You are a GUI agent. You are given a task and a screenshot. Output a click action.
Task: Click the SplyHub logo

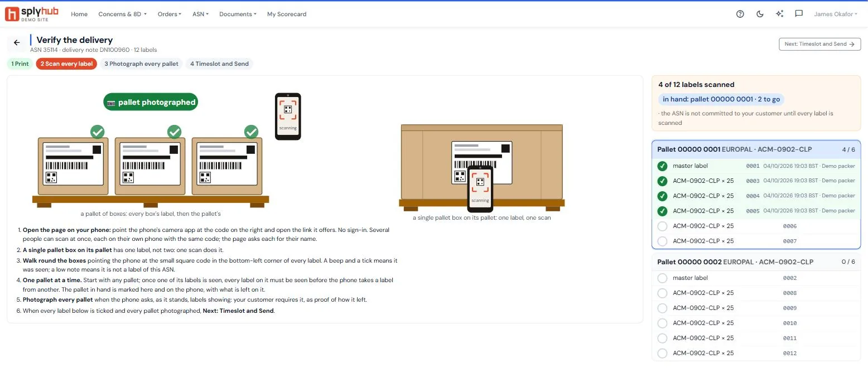(32, 14)
